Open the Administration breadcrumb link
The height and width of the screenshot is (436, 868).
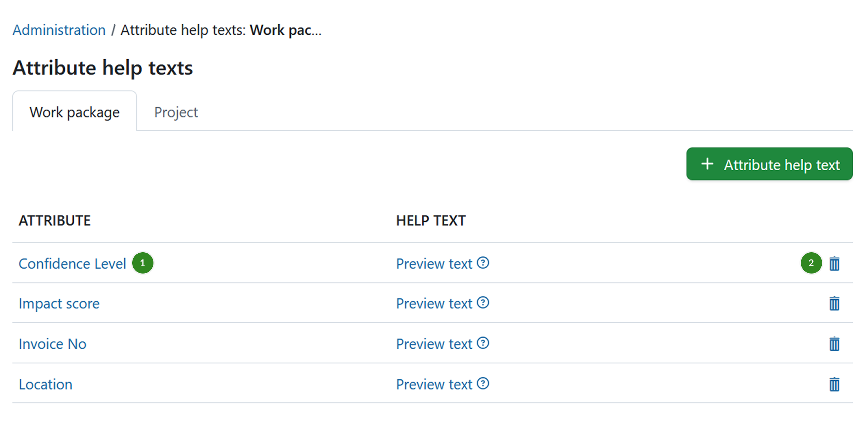(x=59, y=29)
